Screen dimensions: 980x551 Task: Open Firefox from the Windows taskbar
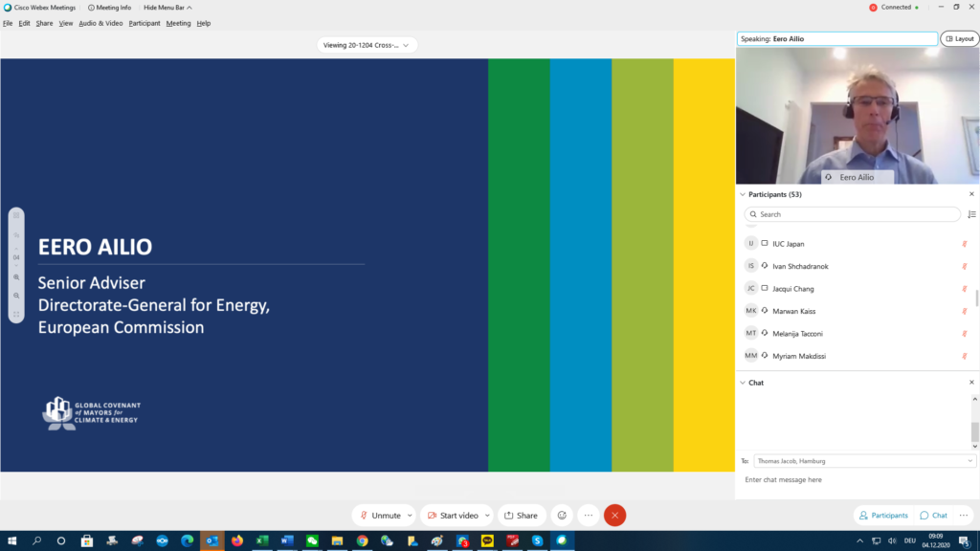[x=237, y=540]
